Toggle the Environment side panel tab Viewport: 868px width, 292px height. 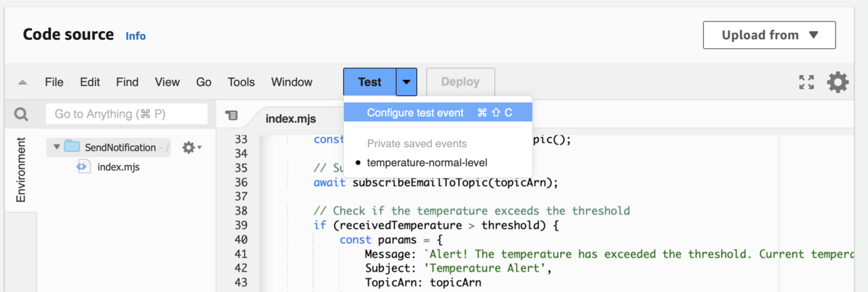pyautogui.click(x=21, y=169)
